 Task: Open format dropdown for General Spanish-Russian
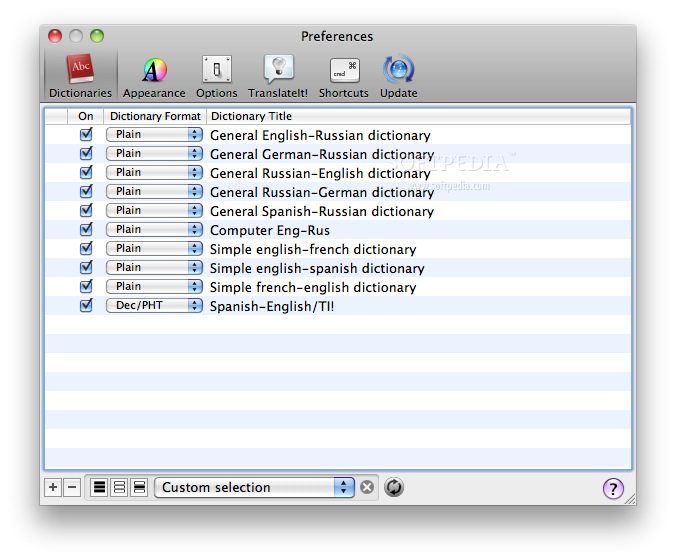[x=154, y=210]
